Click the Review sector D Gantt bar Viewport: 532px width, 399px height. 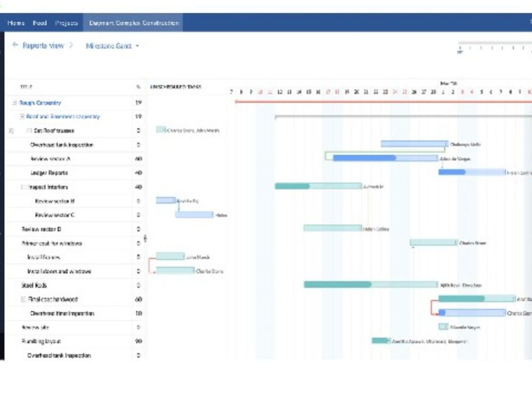tap(333, 228)
